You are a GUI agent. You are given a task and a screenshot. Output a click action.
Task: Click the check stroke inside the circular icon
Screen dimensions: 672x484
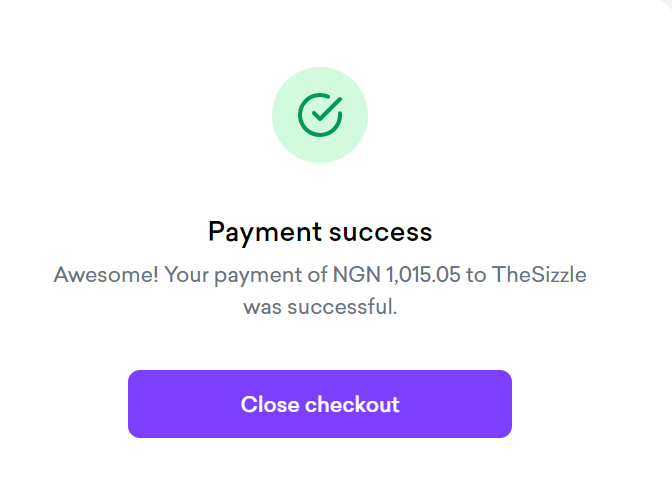[x=321, y=114]
